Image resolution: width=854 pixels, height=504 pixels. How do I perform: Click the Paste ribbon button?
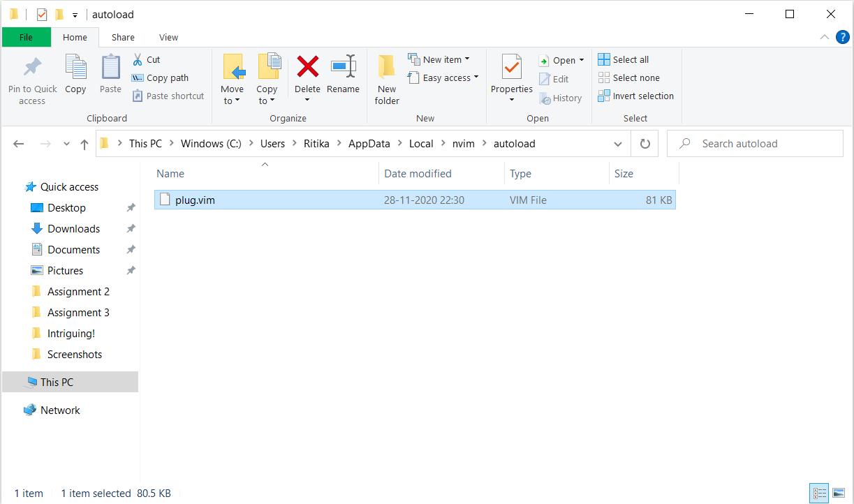[x=110, y=74]
